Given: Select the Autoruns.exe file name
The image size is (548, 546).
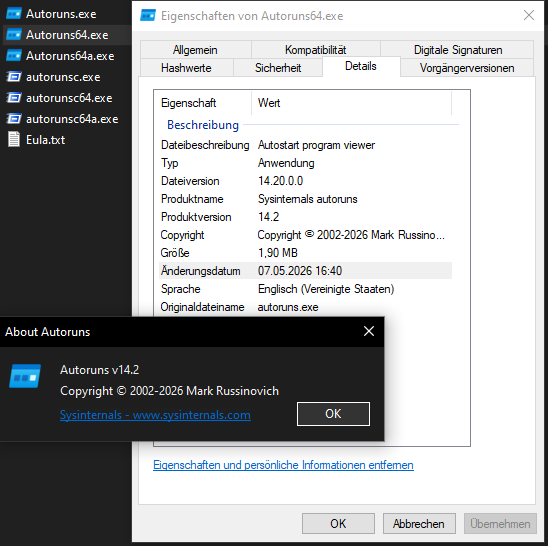Looking at the screenshot, I should (x=61, y=14).
